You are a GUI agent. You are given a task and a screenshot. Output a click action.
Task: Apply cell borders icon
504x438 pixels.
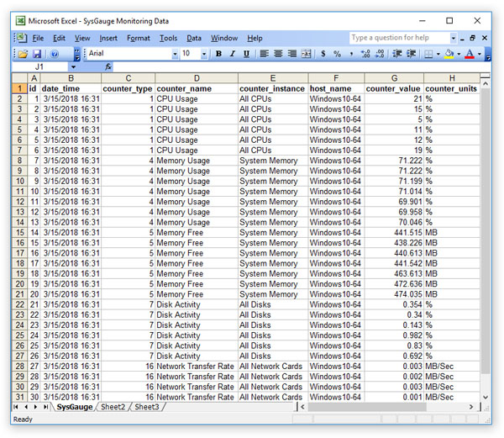tap(428, 54)
